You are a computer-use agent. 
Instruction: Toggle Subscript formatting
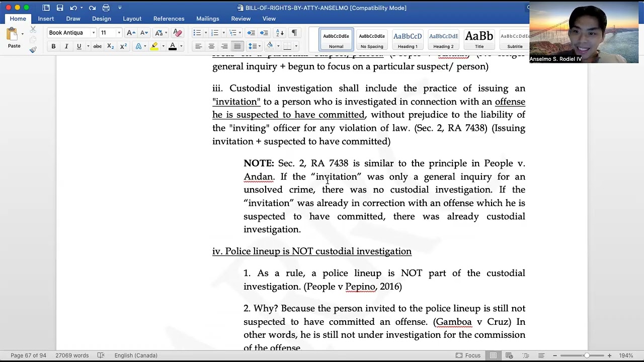(110, 46)
